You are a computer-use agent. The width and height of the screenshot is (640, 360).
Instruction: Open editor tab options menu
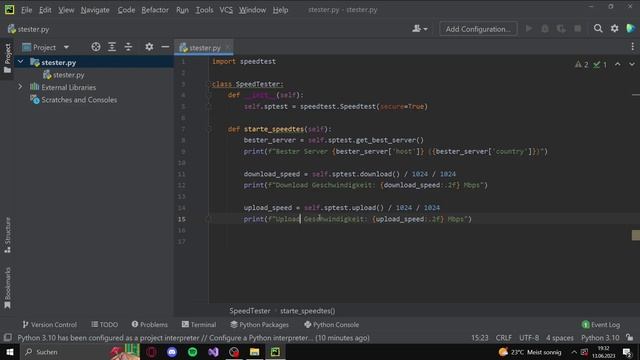(x=632, y=47)
